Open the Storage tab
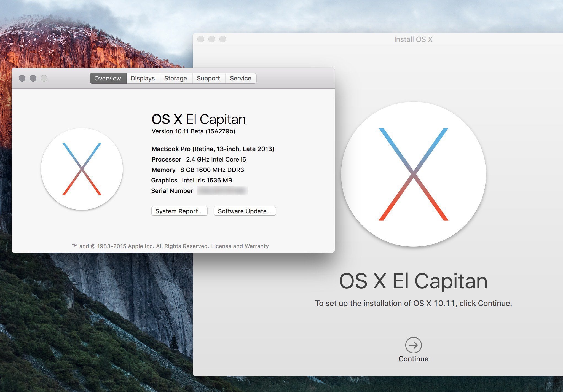Image resolution: width=563 pixels, height=392 pixels. [175, 78]
